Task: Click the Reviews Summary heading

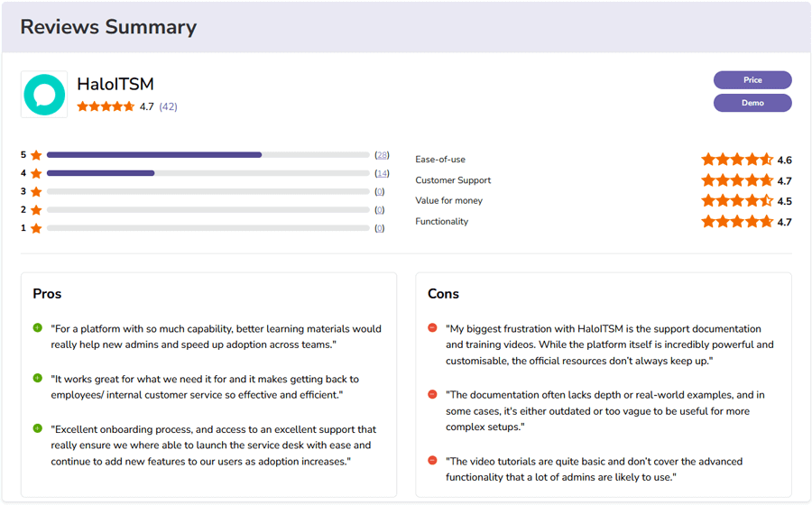Action: (109, 27)
